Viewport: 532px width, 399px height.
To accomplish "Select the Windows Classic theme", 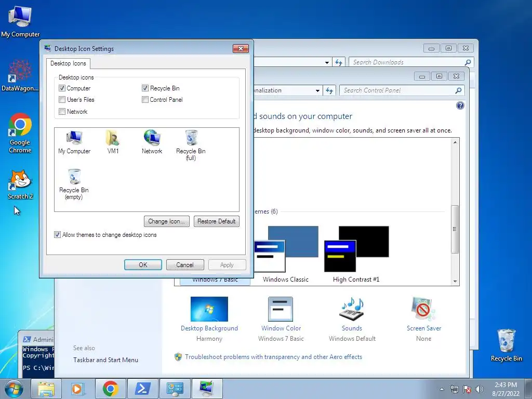I will point(286,255).
